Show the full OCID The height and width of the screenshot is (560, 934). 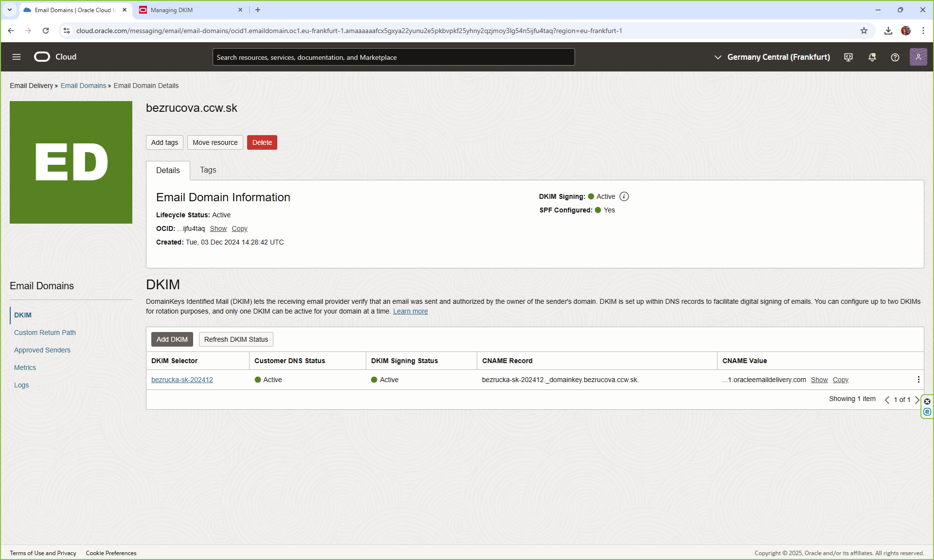pyautogui.click(x=218, y=228)
